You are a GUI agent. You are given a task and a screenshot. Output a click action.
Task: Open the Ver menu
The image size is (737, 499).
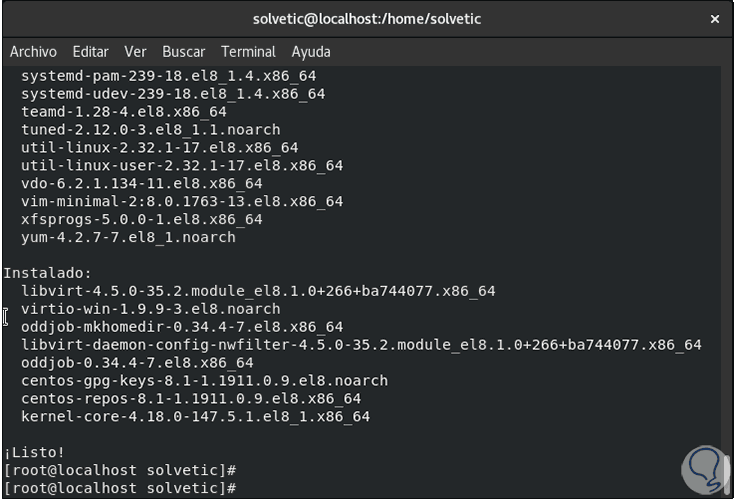pos(135,51)
